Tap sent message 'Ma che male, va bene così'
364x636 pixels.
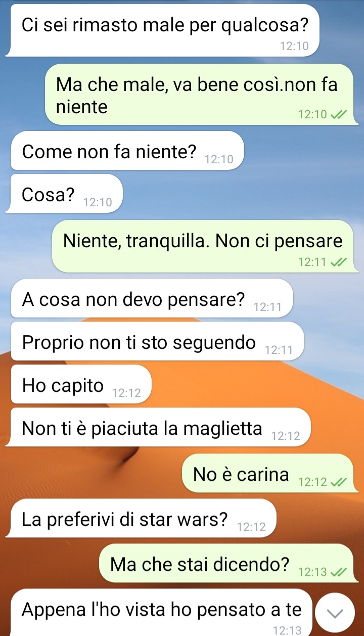[x=200, y=94]
